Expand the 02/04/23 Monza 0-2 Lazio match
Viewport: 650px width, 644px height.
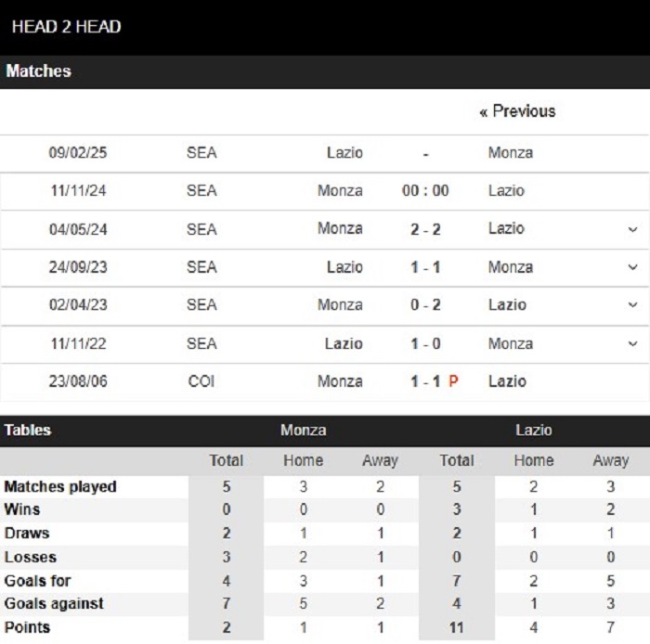click(x=632, y=304)
